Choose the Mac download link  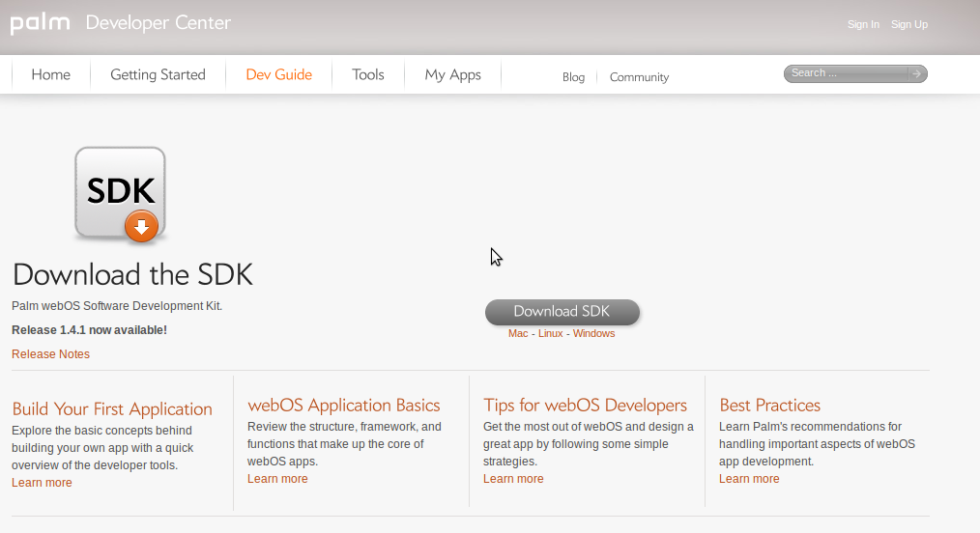pyautogui.click(x=517, y=333)
